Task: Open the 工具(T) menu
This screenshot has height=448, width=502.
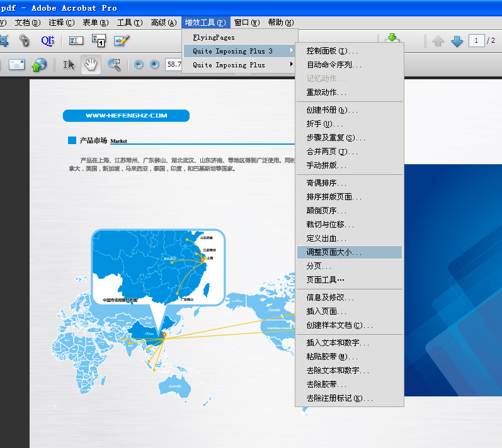Action: click(130, 23)
